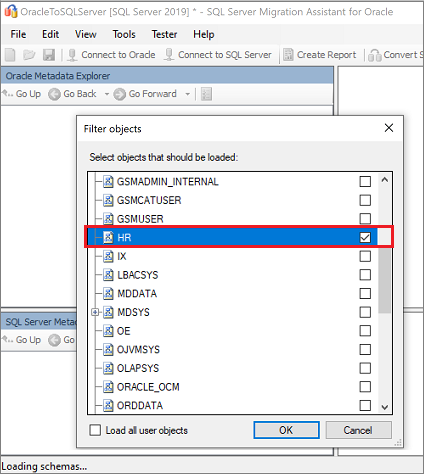Viewport: 424px width, 474px height.
Task: Click the schema icon next to GSMADMIN_INTERNAL
Action: coord(108,182)
